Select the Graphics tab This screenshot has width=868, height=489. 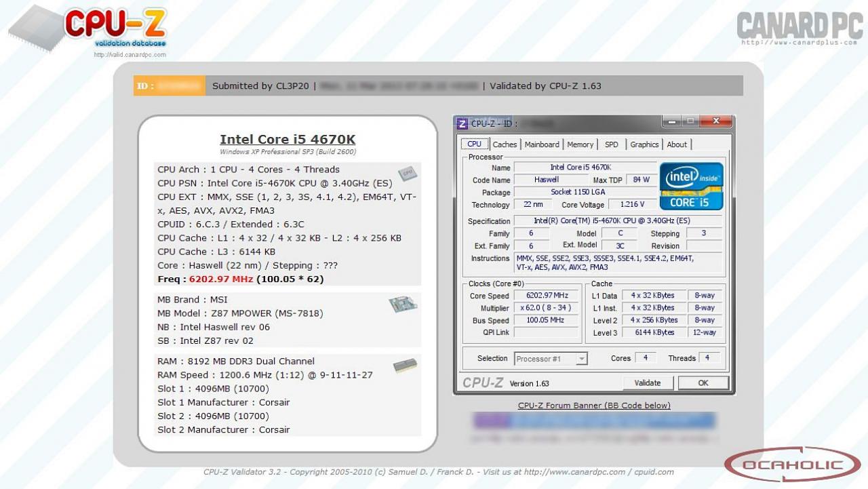(644, 144)
